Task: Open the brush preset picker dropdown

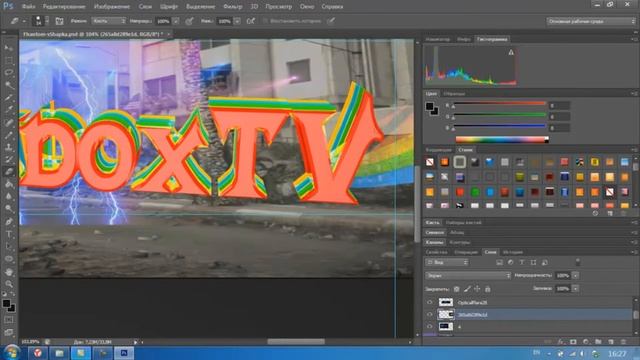Action: [47, 21]
